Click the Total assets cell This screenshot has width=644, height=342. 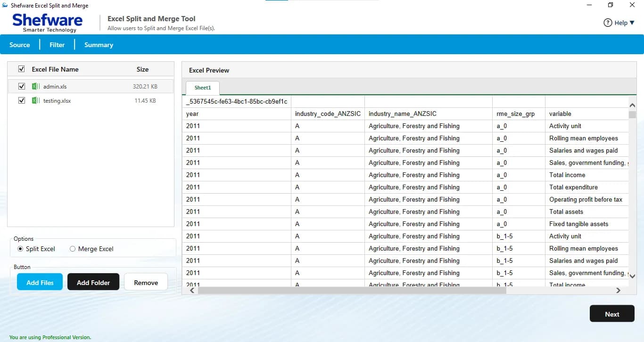(x=586, y=212)
